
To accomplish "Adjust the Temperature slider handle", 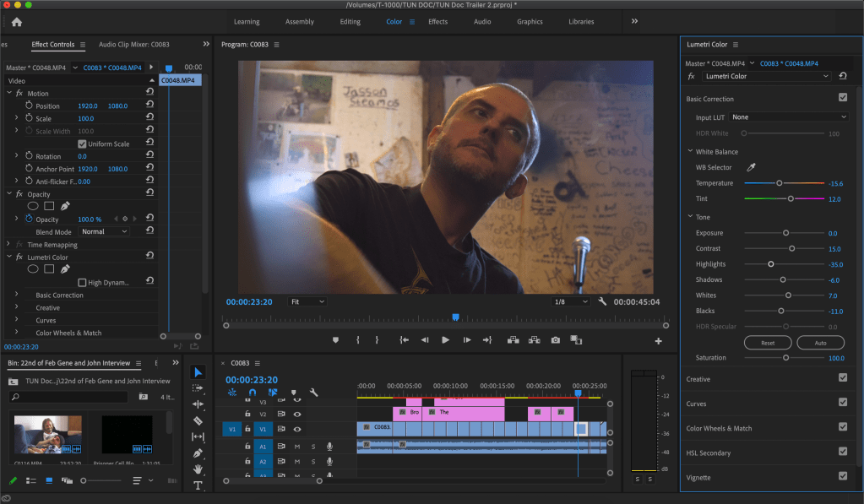I will (x=780, y=183).
